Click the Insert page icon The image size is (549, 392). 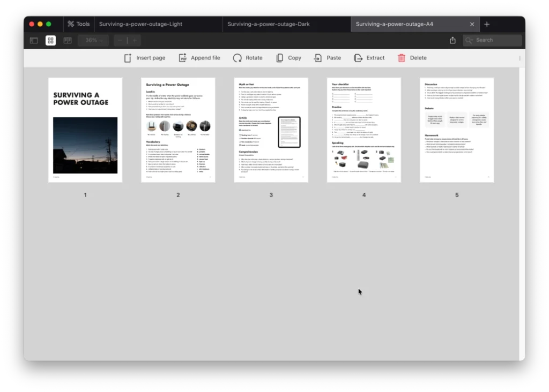click(x=128, y=58)
